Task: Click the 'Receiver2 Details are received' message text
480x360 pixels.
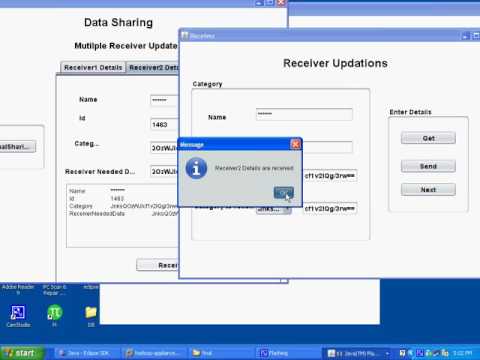Action: 254,168
